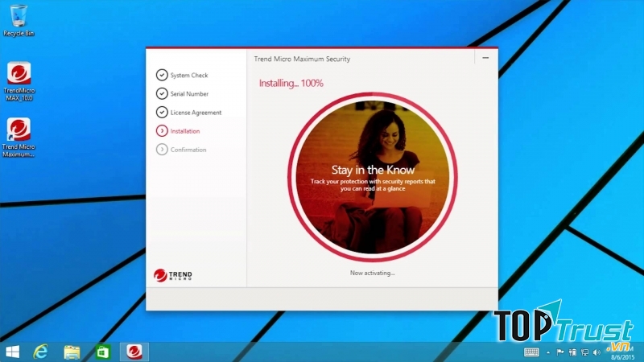Viewport: 644px width, 362px height.
Task: Click the Trend Micro Maximum Security title
Action: click(x=303, y=59)
